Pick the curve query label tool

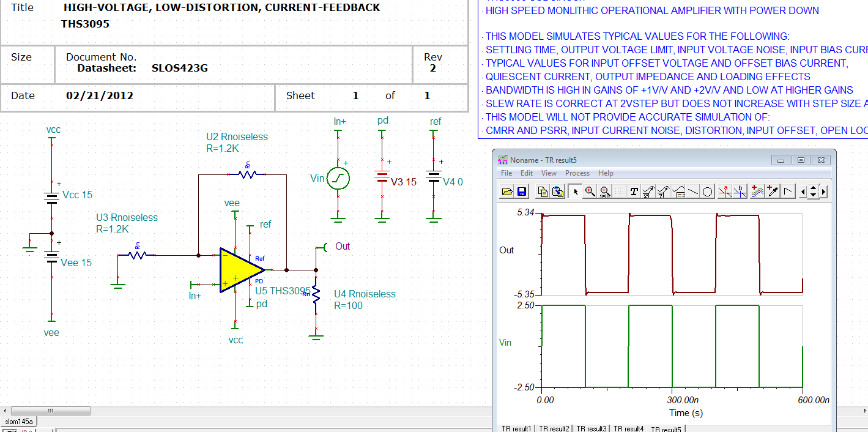point(663,192)
